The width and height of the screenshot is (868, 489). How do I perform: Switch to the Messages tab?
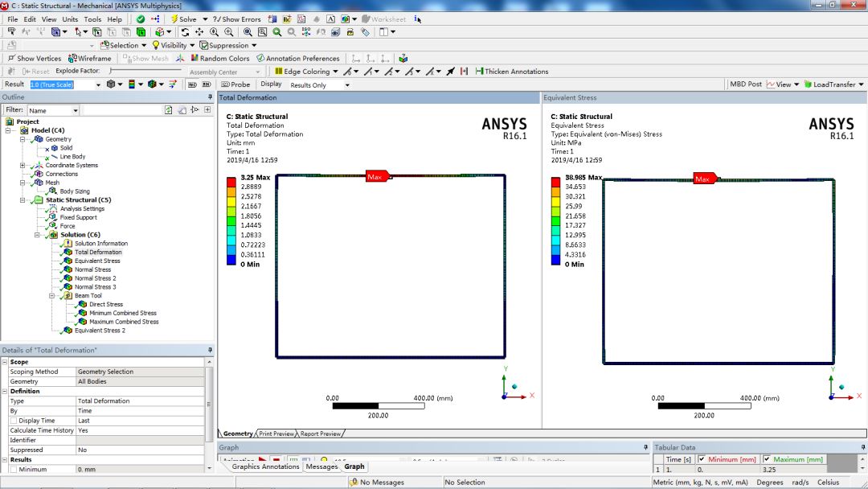[x=321, y=466]
